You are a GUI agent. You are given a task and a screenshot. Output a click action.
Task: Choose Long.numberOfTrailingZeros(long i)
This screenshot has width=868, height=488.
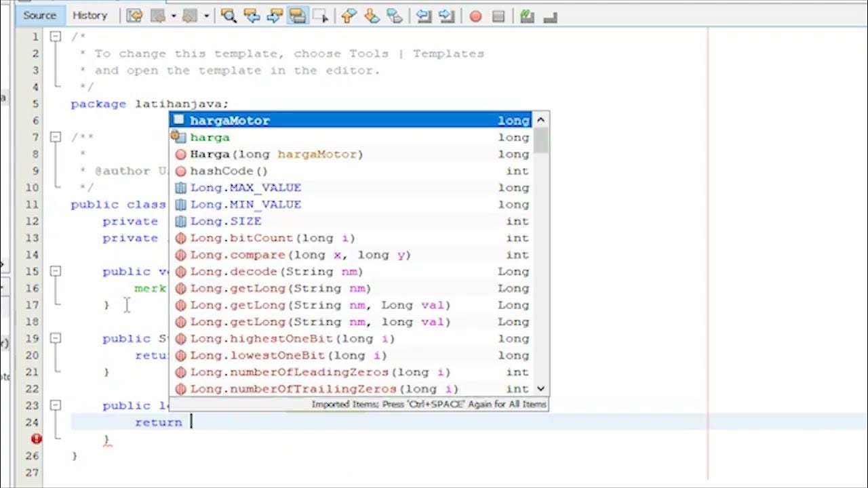pos(351,389)
